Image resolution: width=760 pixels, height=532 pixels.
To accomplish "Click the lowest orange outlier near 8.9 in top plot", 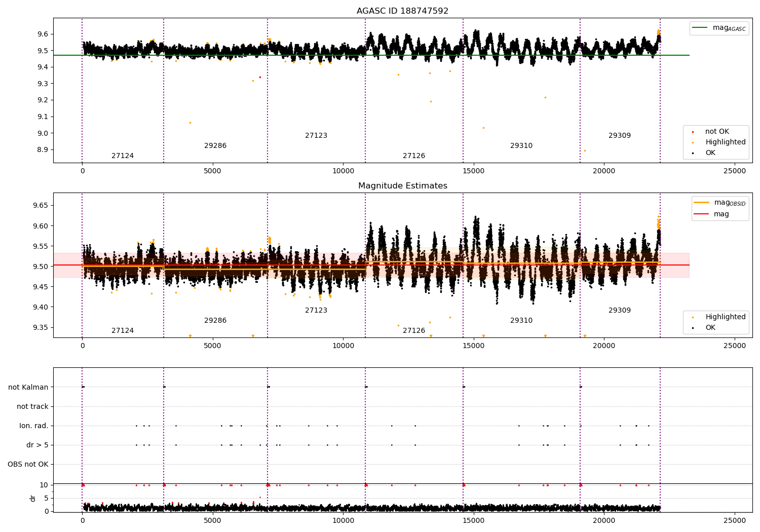I will click(x=585, y=150).
